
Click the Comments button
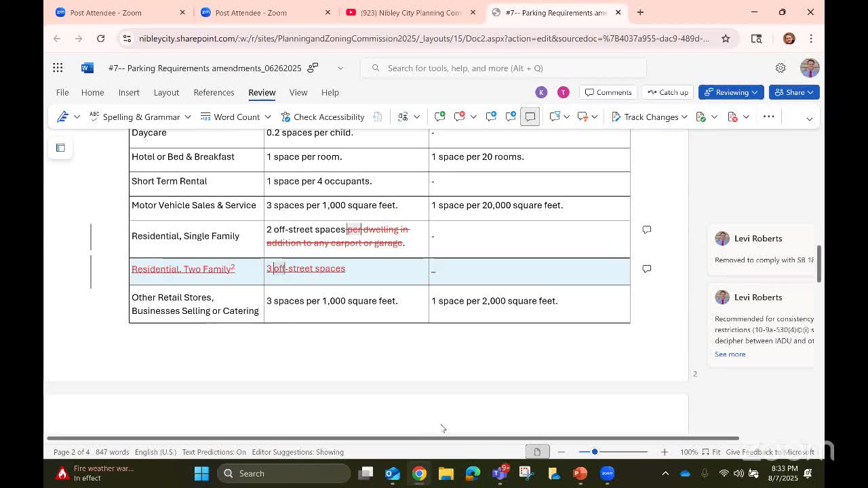608,92
